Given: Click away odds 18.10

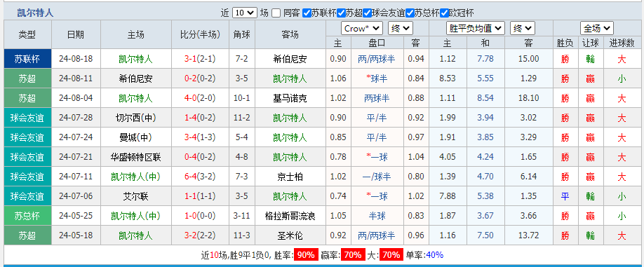Looking at the screenshot, I should click(x=528, y=98).
